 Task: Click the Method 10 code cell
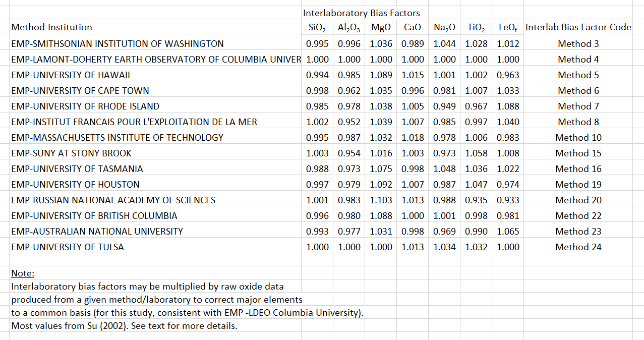(x=578, y=138)
